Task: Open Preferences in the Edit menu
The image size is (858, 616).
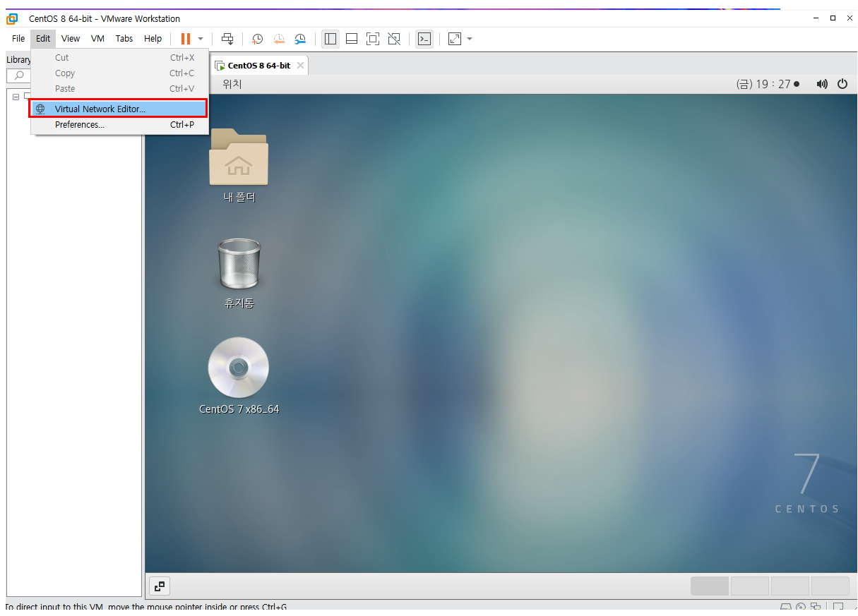Action: (x=119, y=125)
